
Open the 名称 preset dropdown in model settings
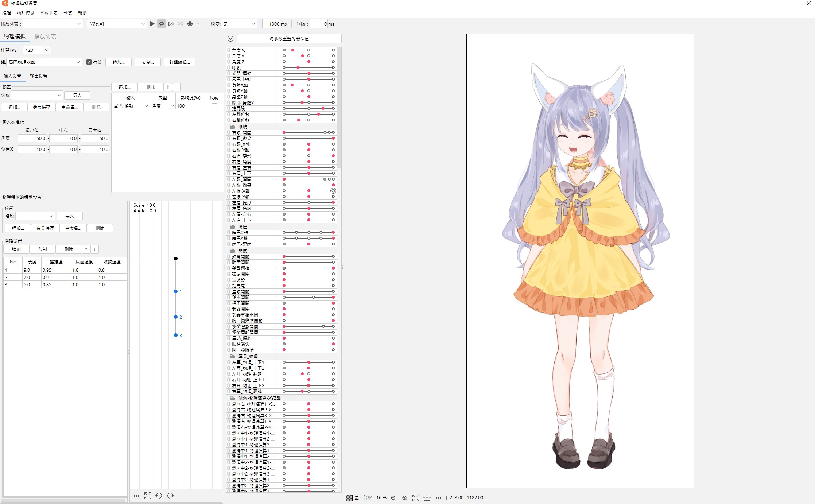pyautogui.click(x=35, y=216)
